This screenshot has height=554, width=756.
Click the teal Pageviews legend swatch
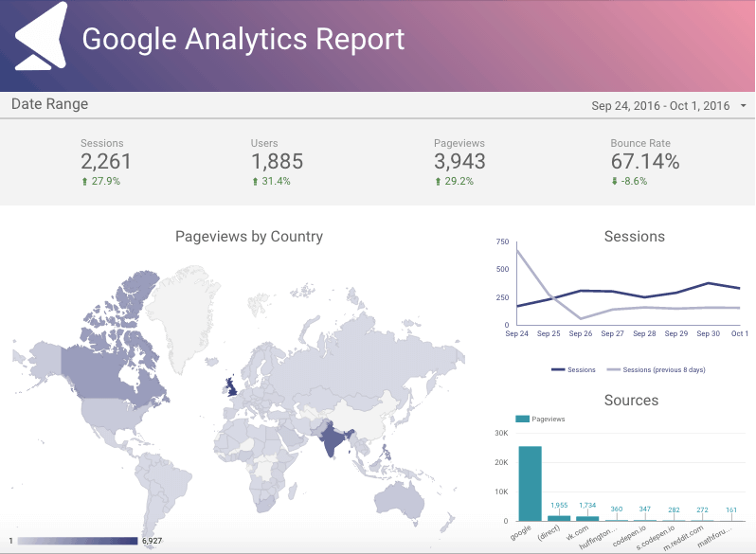[x=523, y=419]
